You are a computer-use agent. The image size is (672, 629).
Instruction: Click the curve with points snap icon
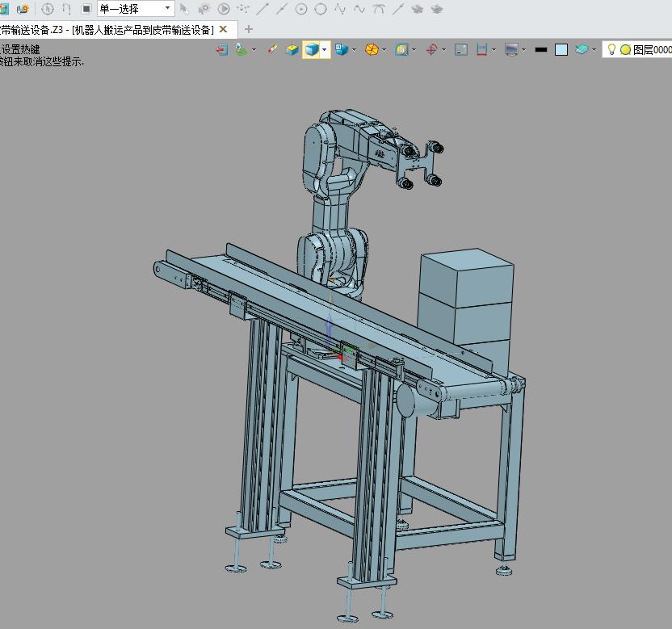point(340,9)
